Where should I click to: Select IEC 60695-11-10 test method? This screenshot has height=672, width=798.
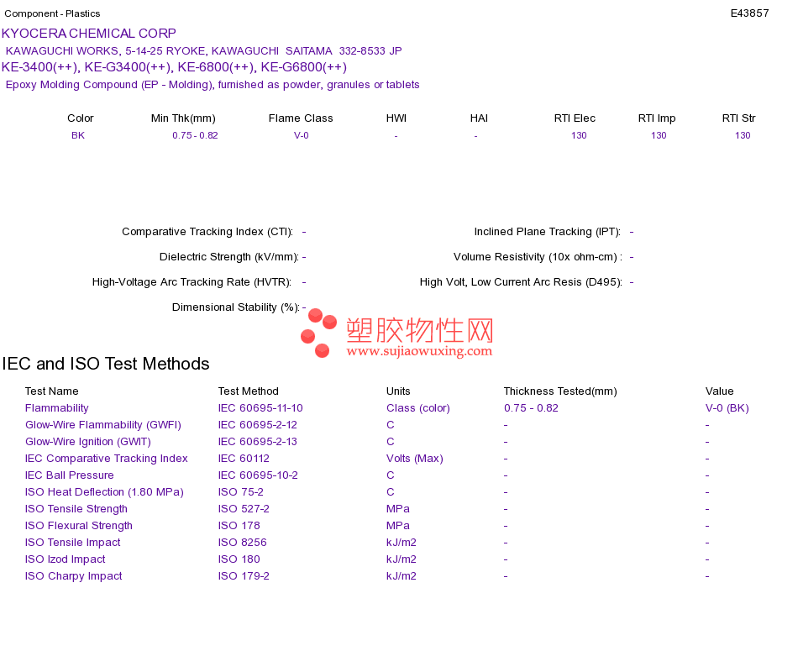tap(260, 407)
